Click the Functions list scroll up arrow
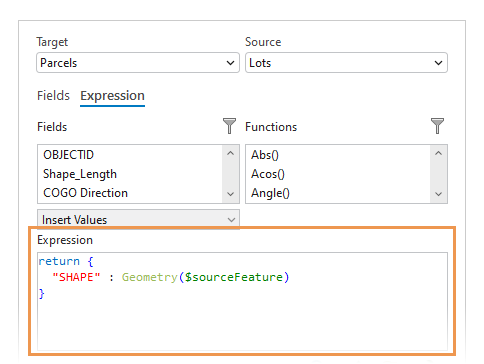The image size is (484, 364). (x=439, y=153)
